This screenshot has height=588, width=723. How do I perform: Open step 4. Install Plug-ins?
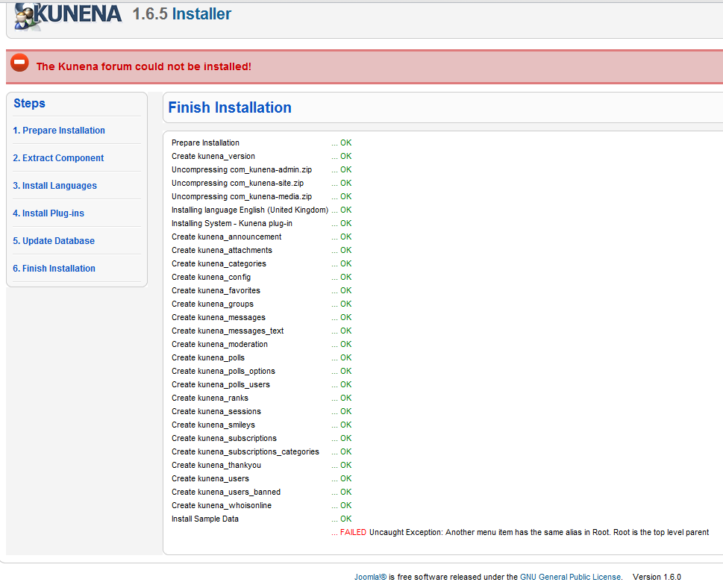pyautogui.click(x=48, y=213)
